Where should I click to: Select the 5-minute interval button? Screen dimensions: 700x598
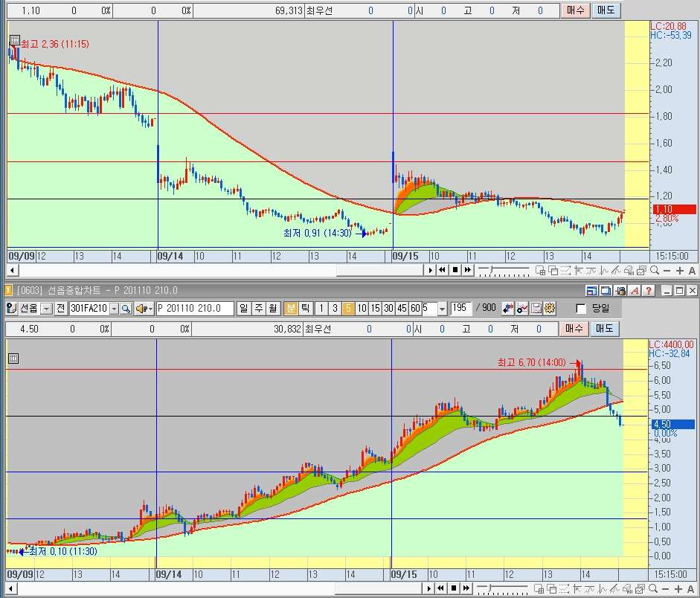[x=347, y=309]
